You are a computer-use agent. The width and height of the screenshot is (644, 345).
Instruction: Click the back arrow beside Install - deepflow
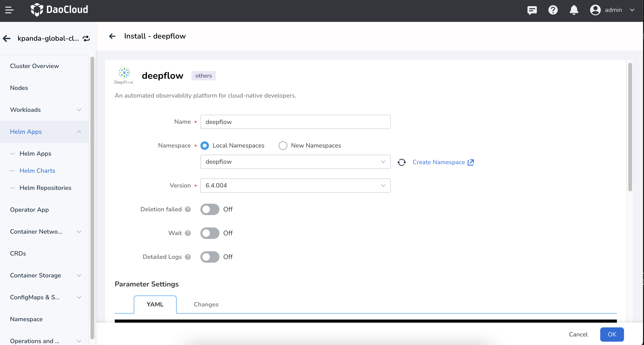click(112, 36)
